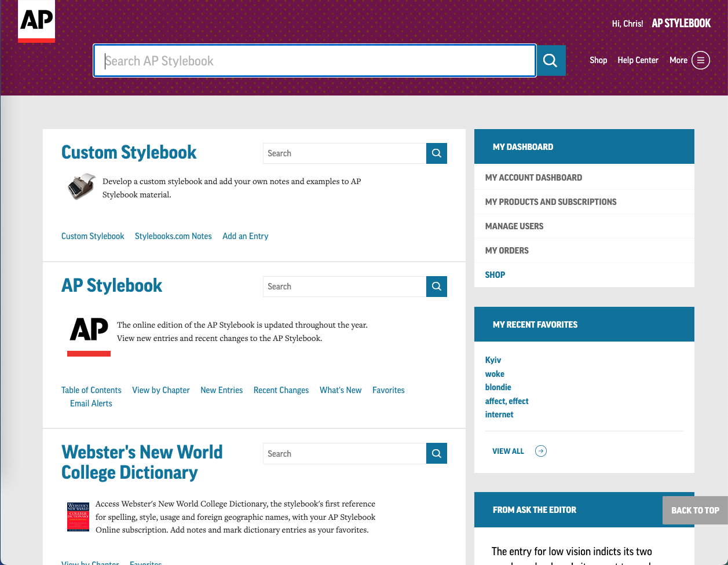Click the AP Stylebook section search icon
This screenshot has height=565, width=728.
click(x=436, y=286)
